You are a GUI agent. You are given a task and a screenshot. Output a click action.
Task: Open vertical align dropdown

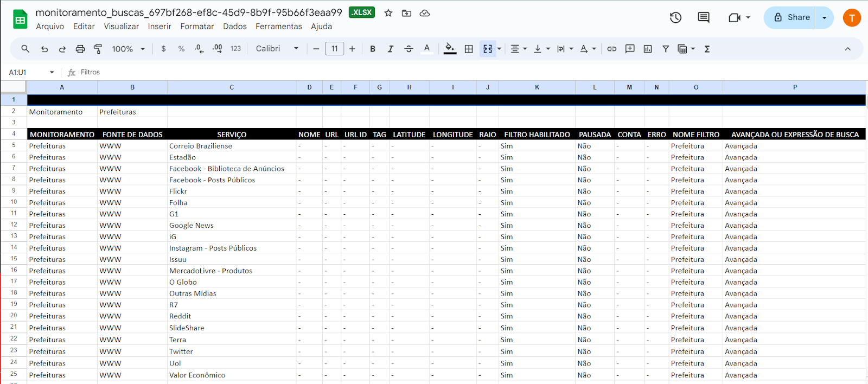pos(541,49)
